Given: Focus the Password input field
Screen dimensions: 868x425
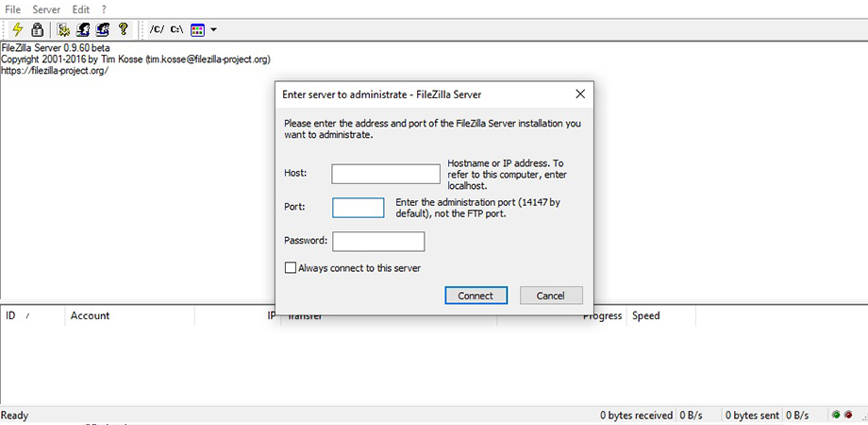Looking at the screenshot, I should click(378, 242).
